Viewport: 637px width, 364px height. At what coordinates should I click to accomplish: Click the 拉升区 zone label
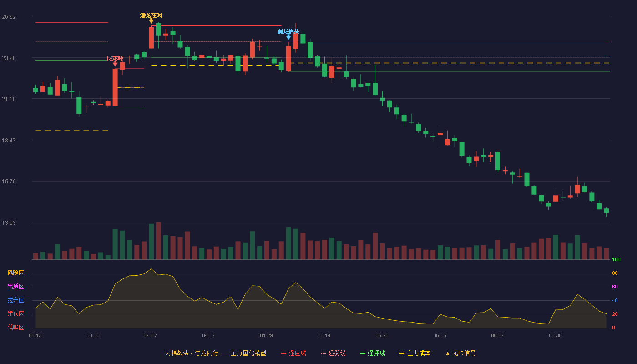(15, 300)
